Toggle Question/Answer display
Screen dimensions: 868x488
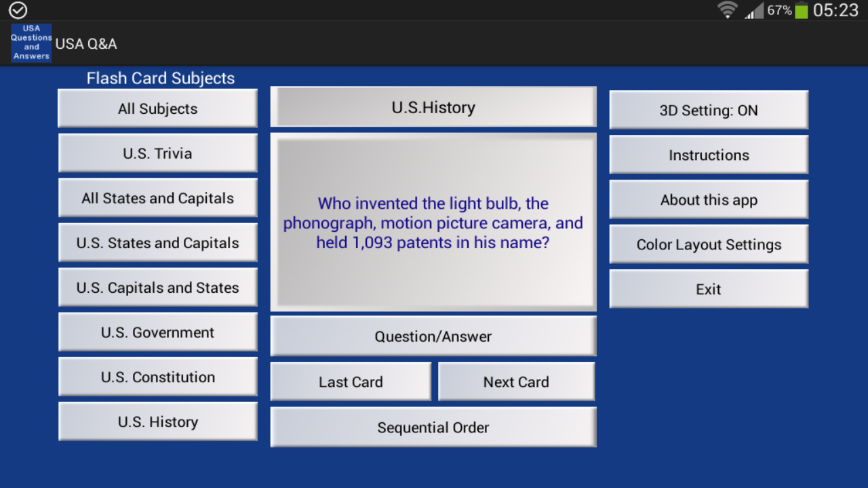433,335
